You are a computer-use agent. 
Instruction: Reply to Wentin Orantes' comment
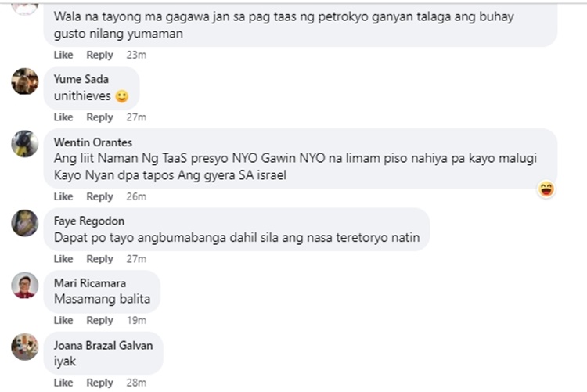coord(99,196)
